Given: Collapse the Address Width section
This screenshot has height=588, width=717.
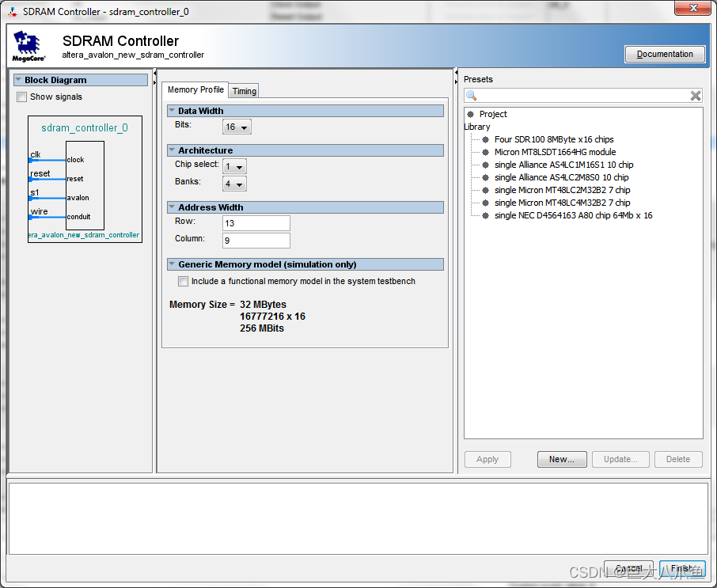Looking at the screenshot, I should pyautogui.click(x=172, y=207).
